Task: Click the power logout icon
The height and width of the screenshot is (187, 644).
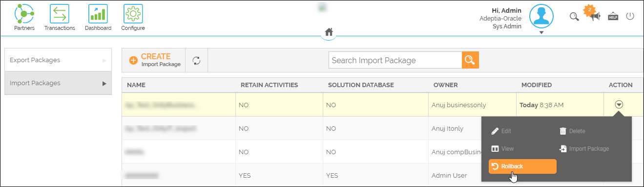Action: [x=630, y=16]
